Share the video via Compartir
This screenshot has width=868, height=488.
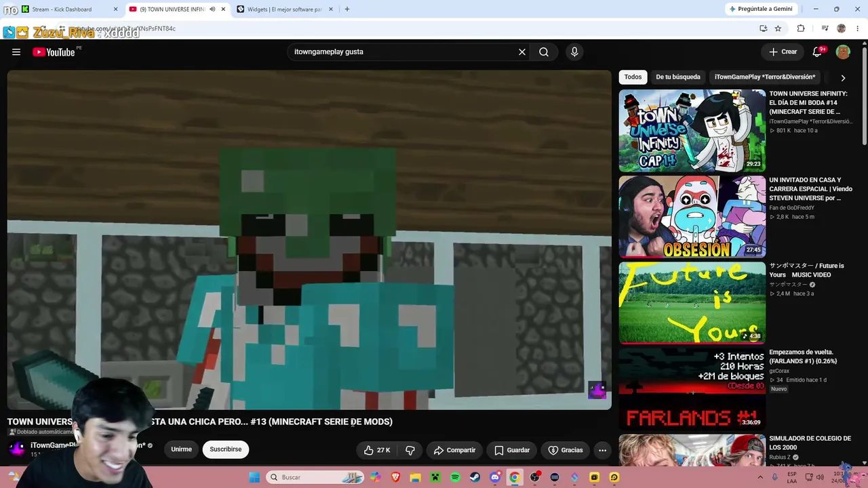(x=454, y=450)
